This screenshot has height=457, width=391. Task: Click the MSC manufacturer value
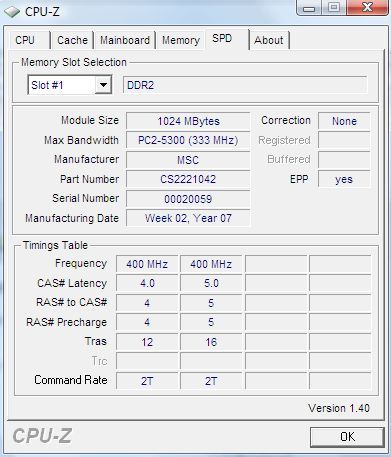tap(188, 160)
